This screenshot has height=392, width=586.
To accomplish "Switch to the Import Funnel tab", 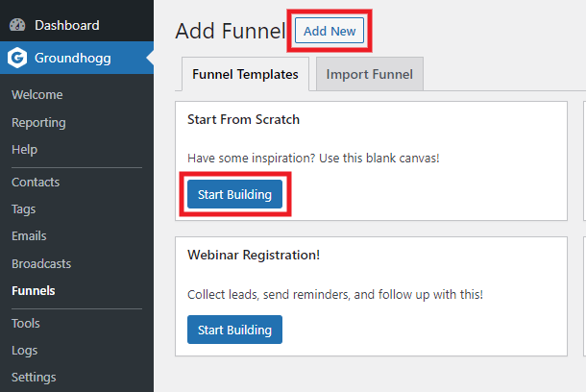I will point(370,74).
